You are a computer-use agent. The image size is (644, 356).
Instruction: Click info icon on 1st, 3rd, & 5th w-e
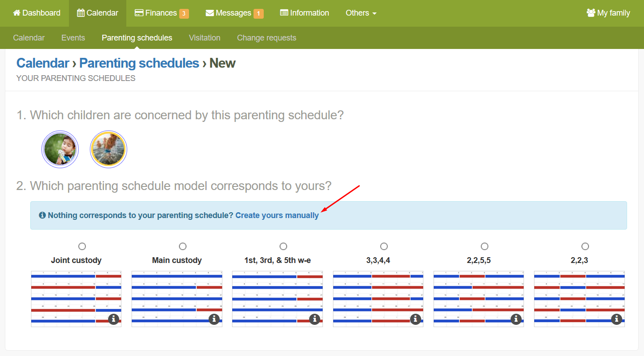pos(314,319)
